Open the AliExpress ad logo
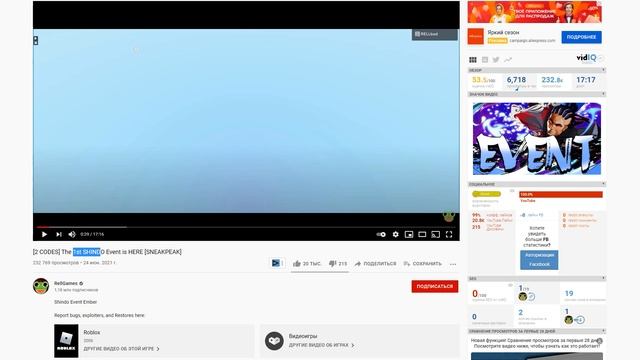 (476, 36)
